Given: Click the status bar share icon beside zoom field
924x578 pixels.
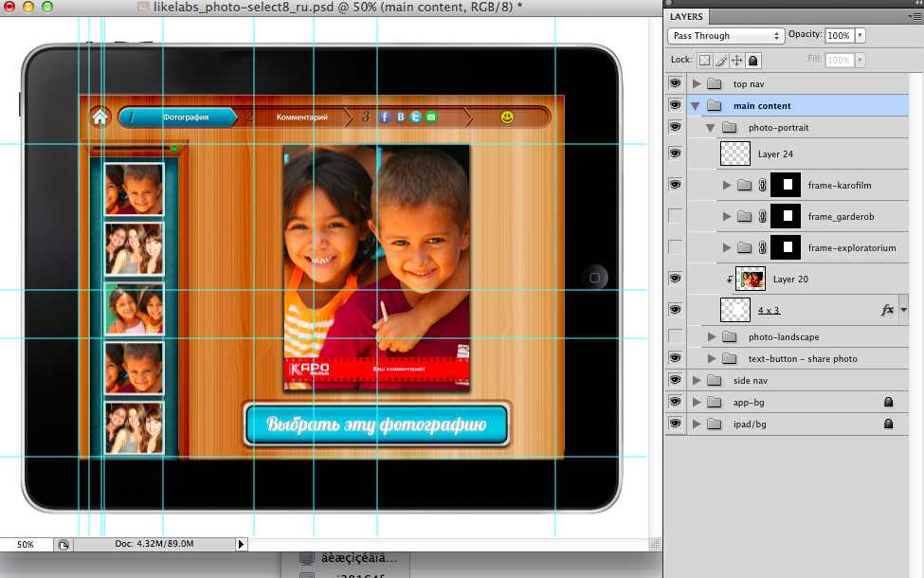Looking at the screenshot, I should [x=63, y=545].
